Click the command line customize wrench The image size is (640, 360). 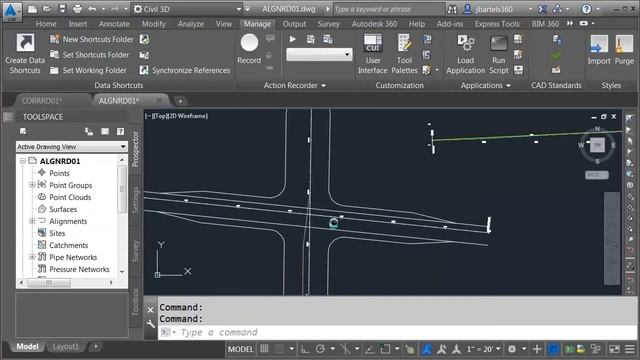(151, 324)
